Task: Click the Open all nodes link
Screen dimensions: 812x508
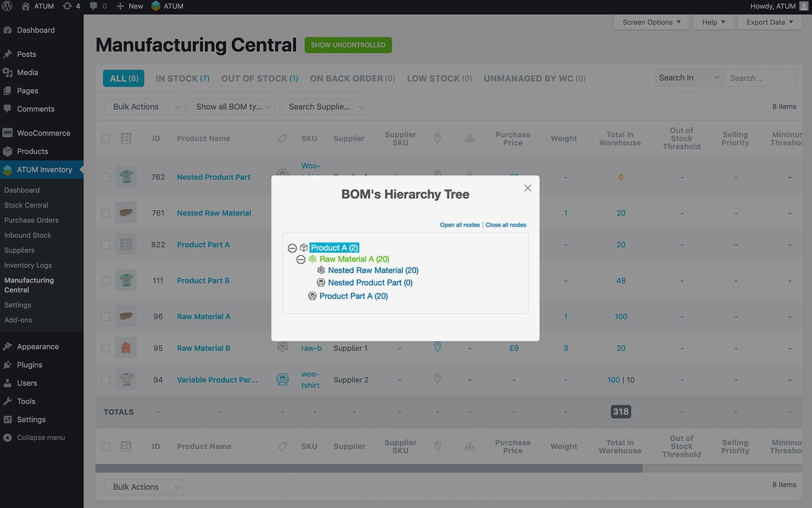Action: [x=459, y=225]
